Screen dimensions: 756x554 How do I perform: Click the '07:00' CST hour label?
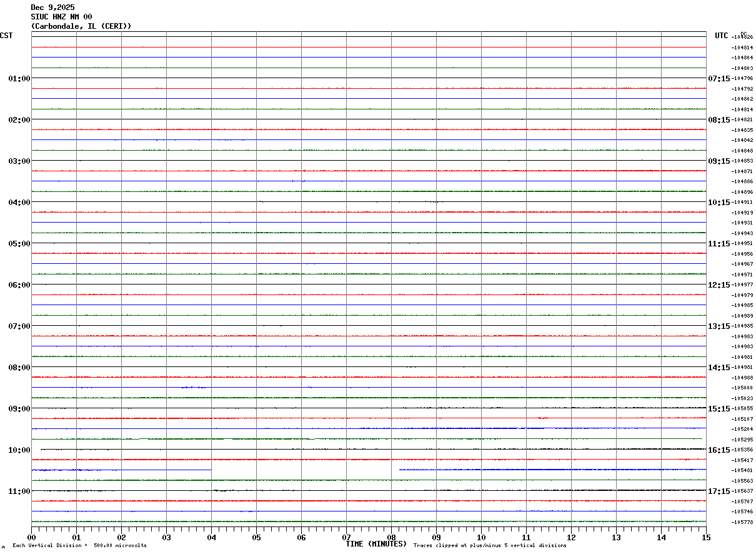(19, 326)
